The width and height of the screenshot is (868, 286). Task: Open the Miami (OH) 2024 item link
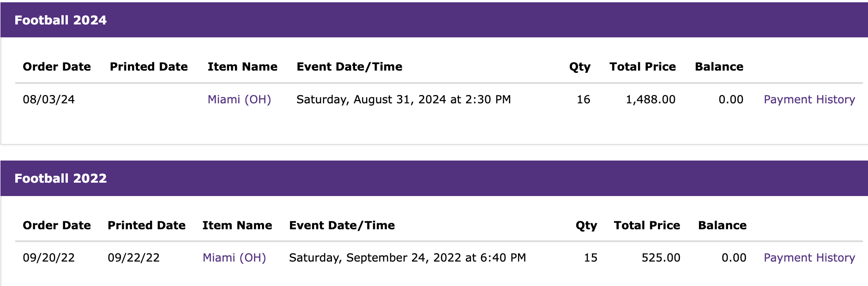(239, 100)
